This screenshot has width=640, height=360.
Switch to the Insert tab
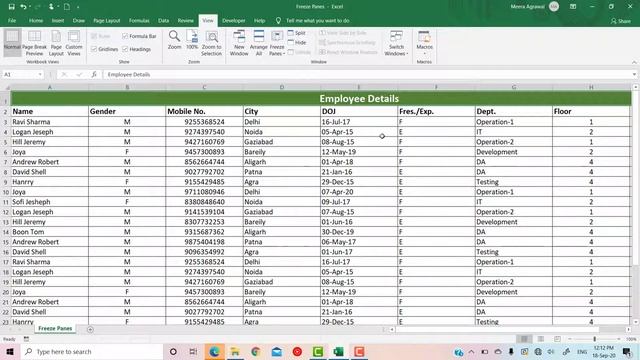(x=58, y=20)
